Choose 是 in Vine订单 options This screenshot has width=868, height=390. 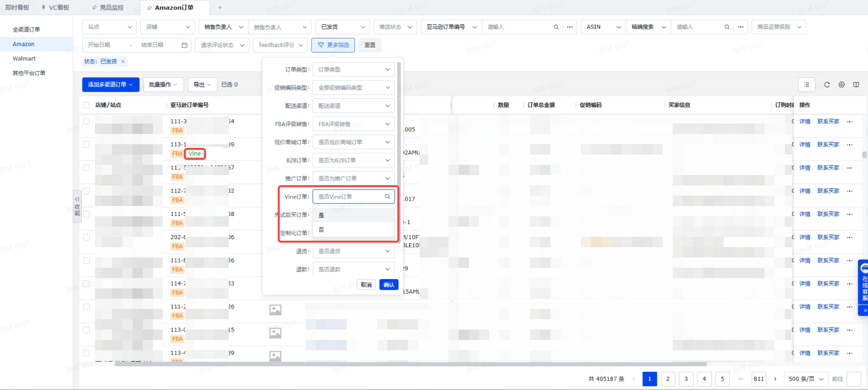(353, 215)
